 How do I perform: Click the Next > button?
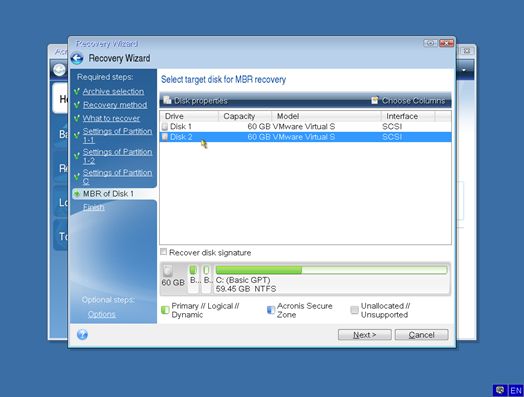click(x=365, y=335)
